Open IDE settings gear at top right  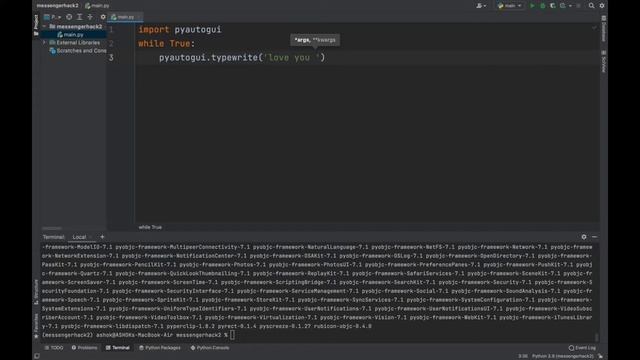[x=602, y=6]
